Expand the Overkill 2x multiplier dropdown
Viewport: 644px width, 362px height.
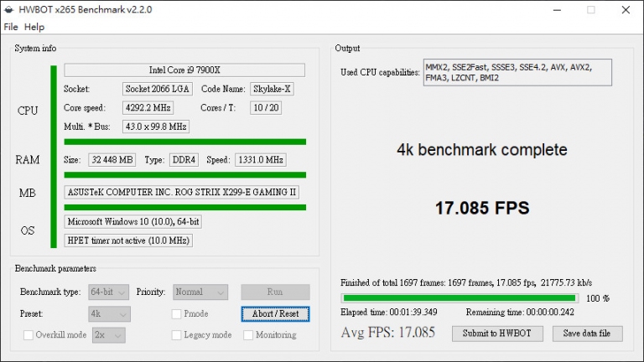[109, 335]
